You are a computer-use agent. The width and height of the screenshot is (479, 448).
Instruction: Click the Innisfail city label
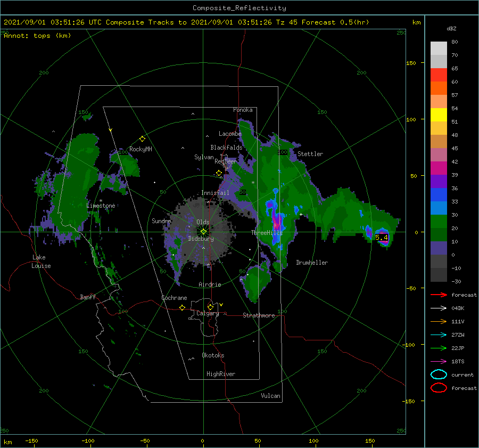[x=215, y=193]
